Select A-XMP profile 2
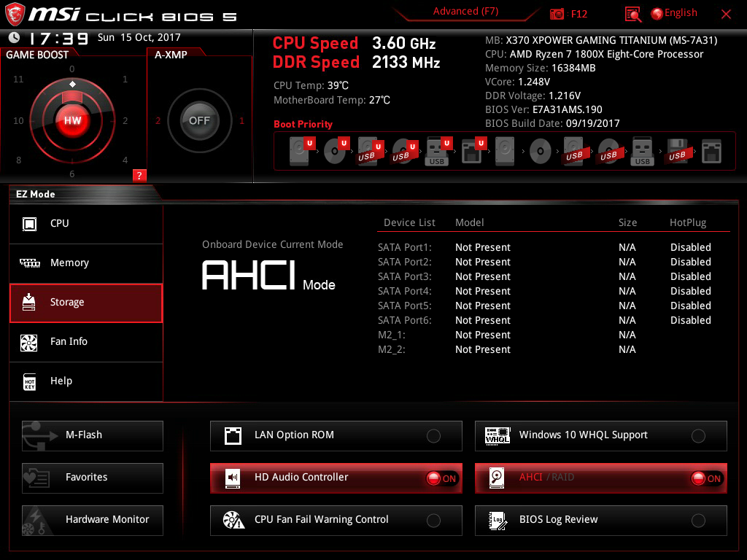 pos(158,120)
